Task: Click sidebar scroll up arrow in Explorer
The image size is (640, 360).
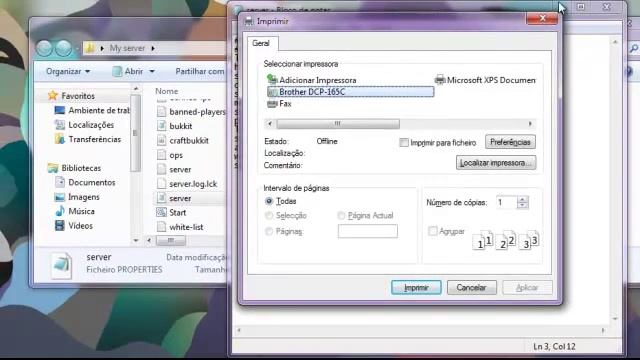Action: pos(136,89)
